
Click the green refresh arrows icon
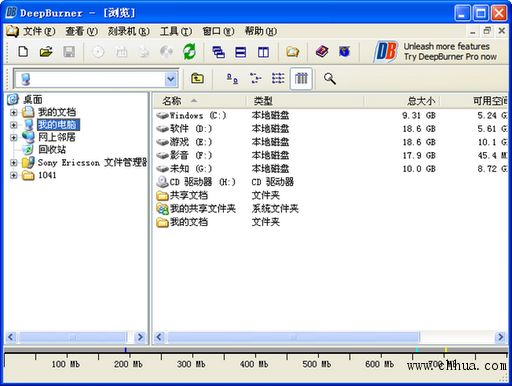189,52
